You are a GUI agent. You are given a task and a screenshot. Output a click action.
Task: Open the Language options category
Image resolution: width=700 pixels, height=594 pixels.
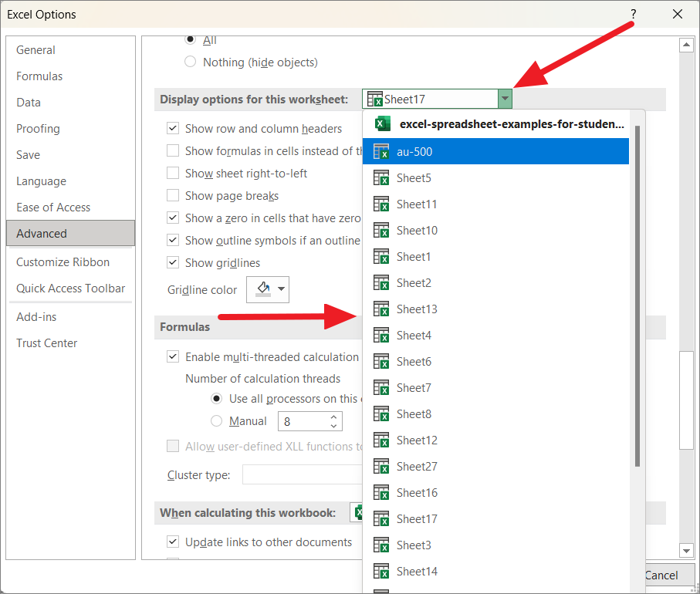coord(70,181)
